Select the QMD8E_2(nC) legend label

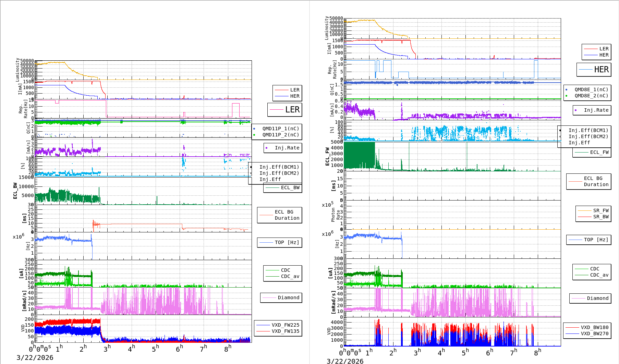coord(591,96)
